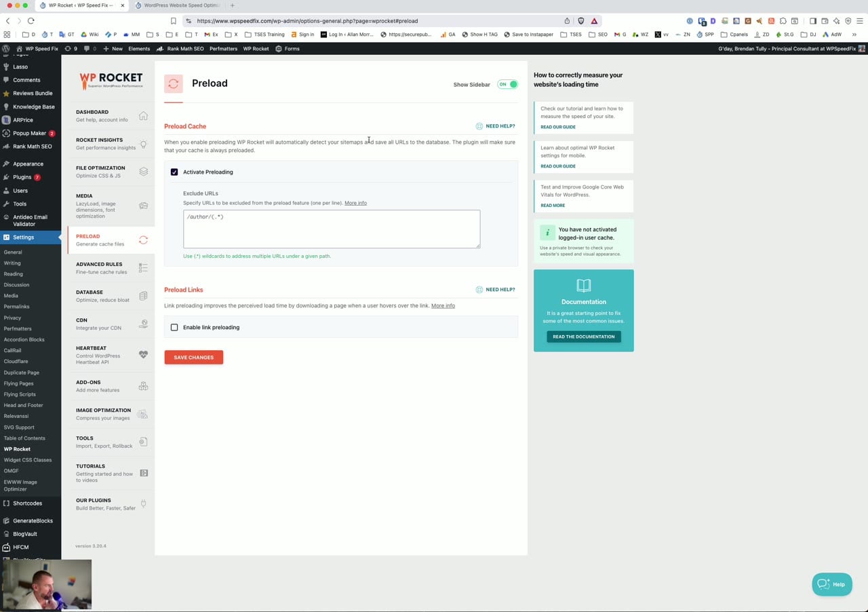
Task: Click Read the Documentation button
Action: point(583,337)
